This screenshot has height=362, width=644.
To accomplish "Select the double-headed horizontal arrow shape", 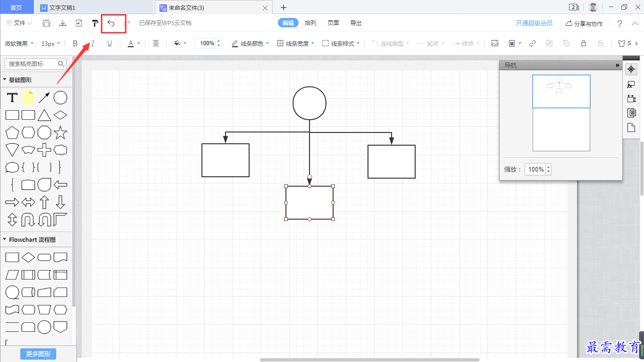I will point(28,202).
